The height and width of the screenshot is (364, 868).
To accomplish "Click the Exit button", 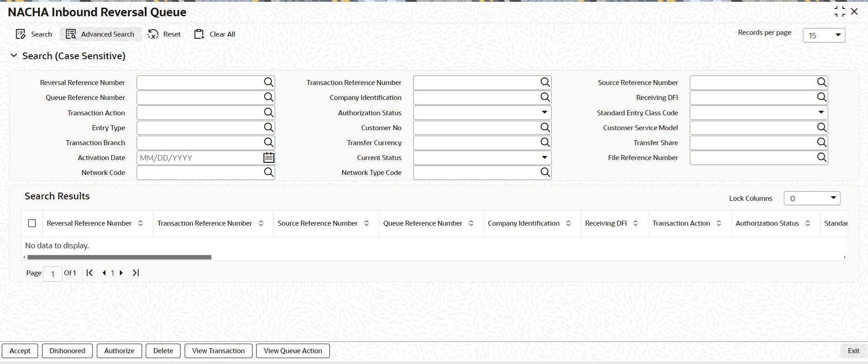I will 853,351.
